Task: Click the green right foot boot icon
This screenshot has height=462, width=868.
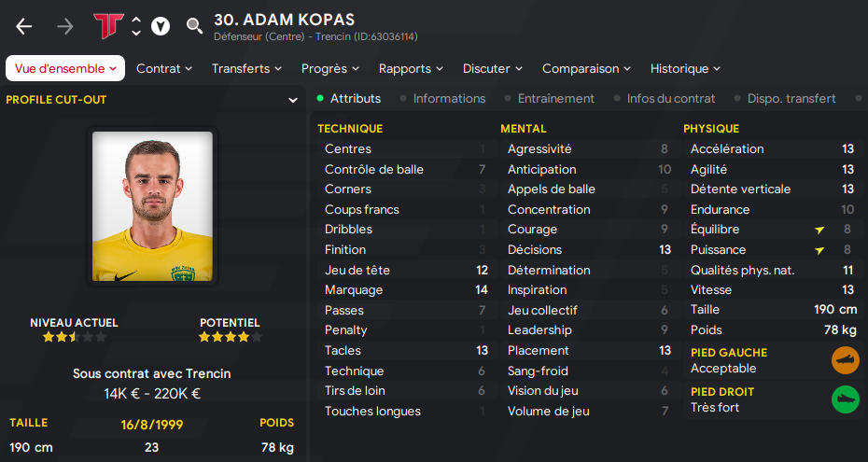Action: 845,399
